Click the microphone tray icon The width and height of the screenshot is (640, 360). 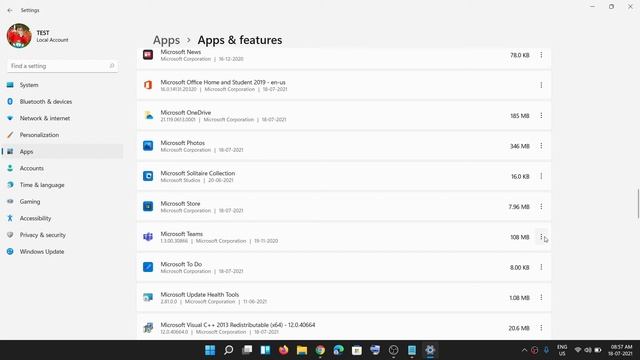(546, 350)
